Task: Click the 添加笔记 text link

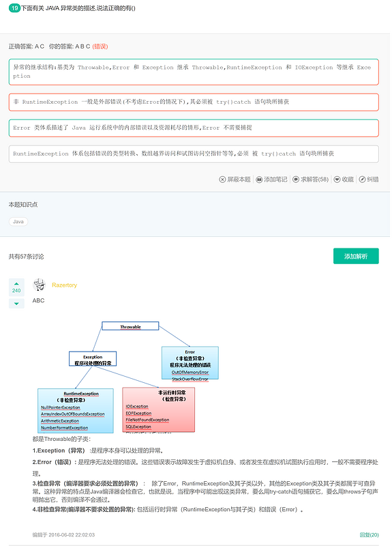Action: point(276,179)
